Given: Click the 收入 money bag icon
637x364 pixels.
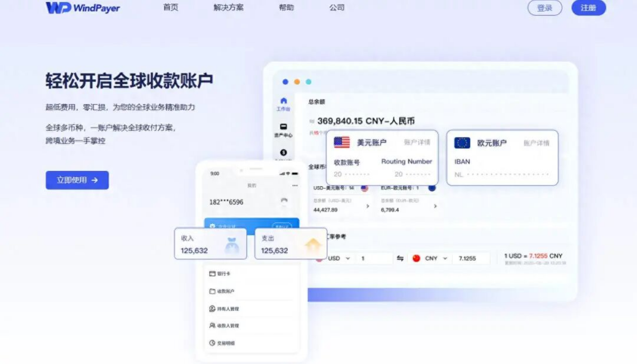Looking at the screenshot, I should click(232, 245).
